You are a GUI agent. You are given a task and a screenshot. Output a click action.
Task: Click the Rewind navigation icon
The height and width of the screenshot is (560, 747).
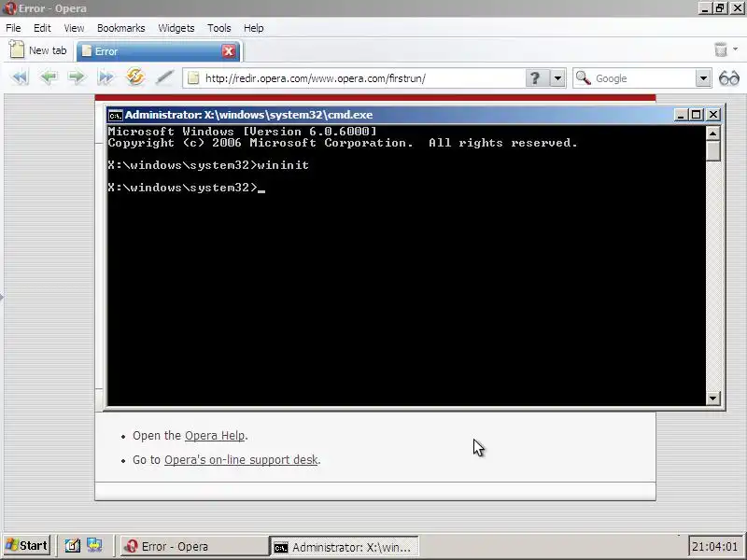(x=20, y=77)
